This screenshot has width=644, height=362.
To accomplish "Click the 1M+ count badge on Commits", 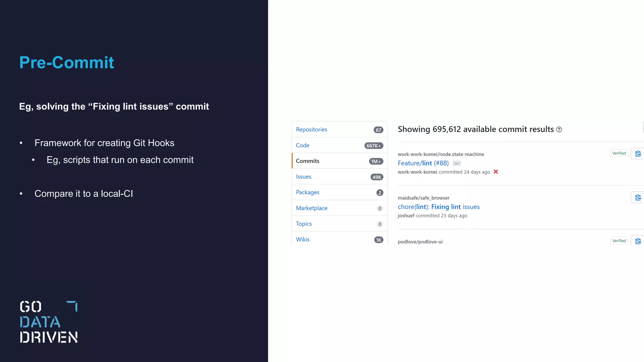I will tap(376, 161).
